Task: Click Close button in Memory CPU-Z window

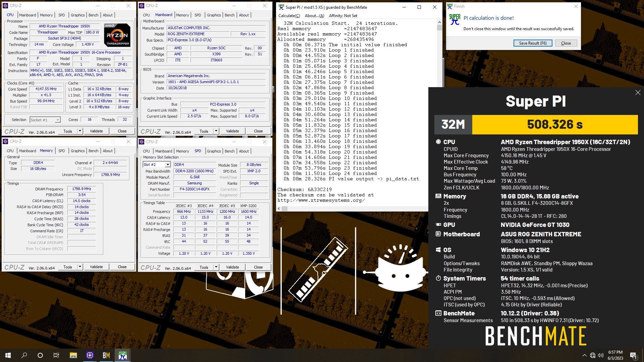Action: point(122,267)
